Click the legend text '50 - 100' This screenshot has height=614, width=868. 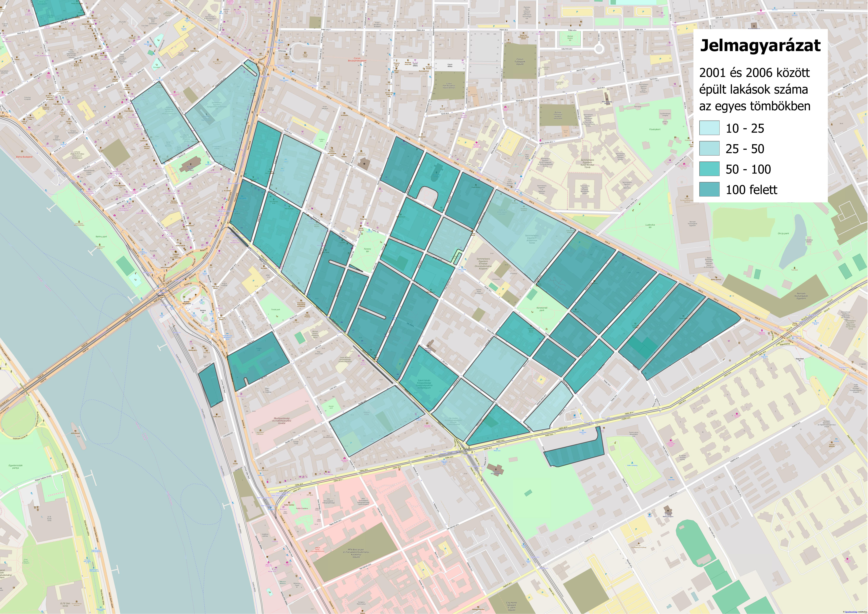click(x=748, y=169)
